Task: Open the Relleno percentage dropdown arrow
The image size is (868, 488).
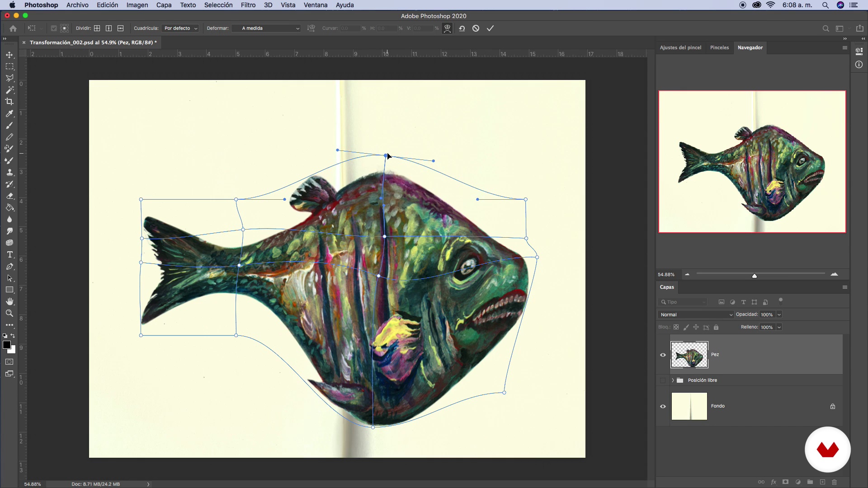Action: click(779, 327)
